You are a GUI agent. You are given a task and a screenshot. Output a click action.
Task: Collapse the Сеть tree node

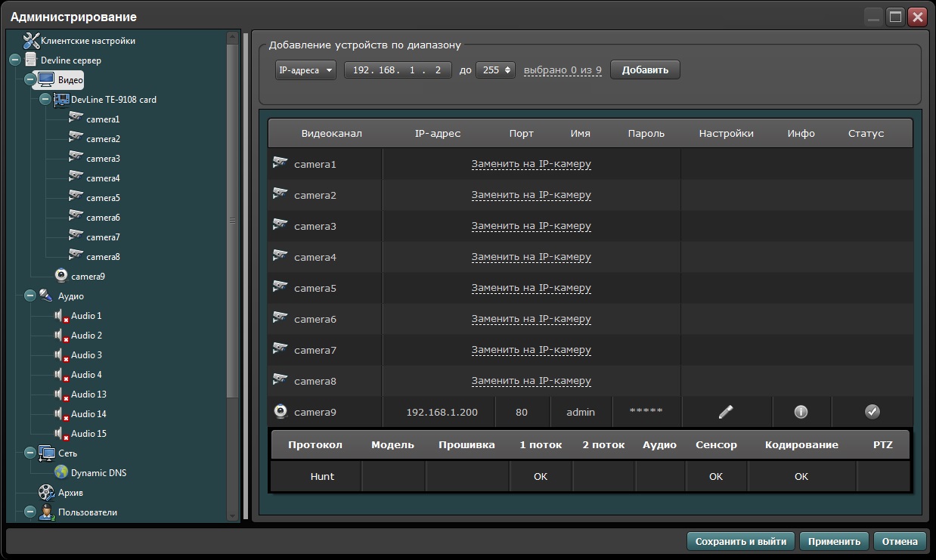coord(30,453)
